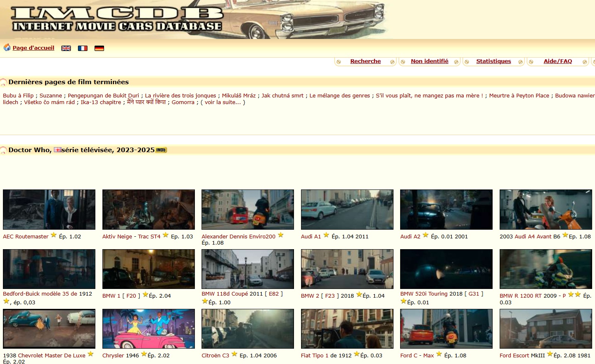Open the IMDb badge next to Doctor Who
Viewport: 595px width, 364px height.
[x=161, y=150]
